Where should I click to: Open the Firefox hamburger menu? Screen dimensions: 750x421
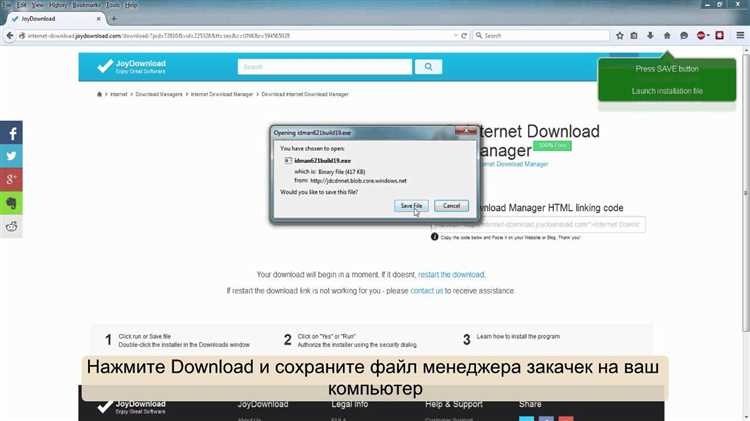pyautogui.click(x=740, y=36)
